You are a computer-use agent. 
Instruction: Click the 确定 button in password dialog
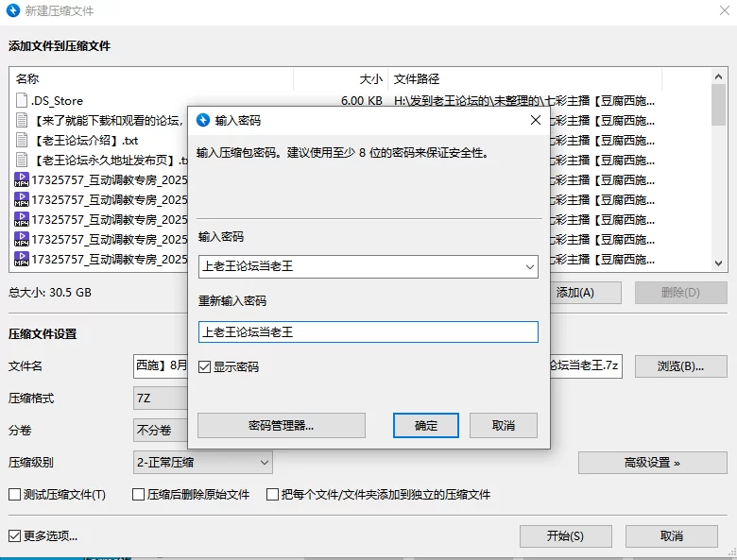coord(426,426)
